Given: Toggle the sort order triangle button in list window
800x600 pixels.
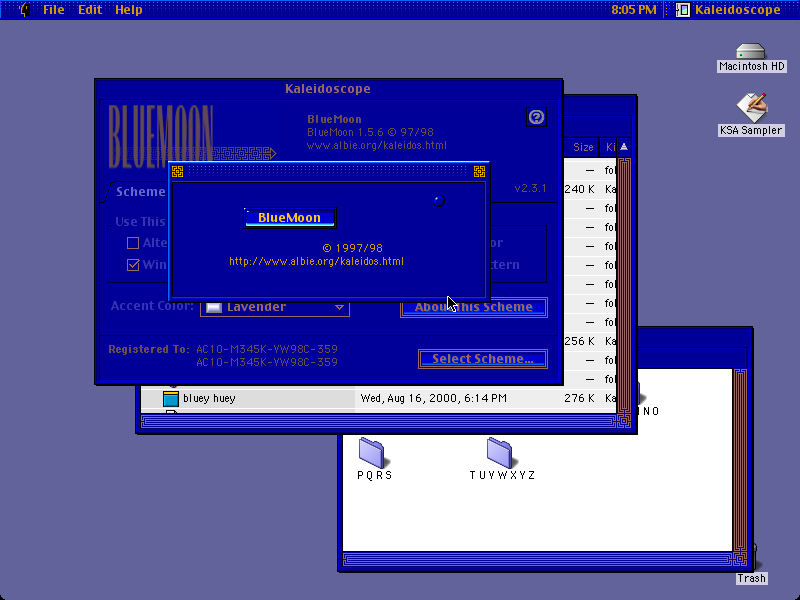Looking at the screenshot, I should pyautogui.click(x=623, y=147).
